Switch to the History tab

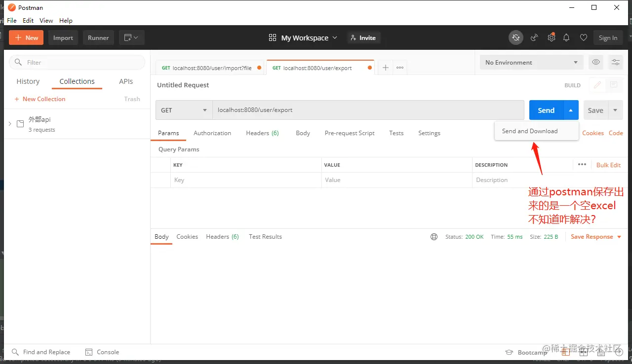coord(28,81)
